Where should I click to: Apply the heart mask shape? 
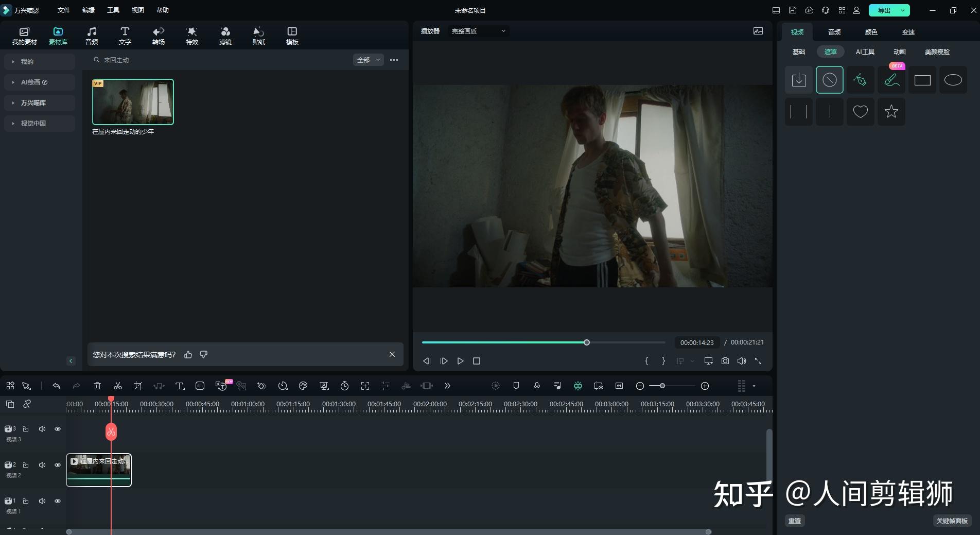tap(861, 112)
